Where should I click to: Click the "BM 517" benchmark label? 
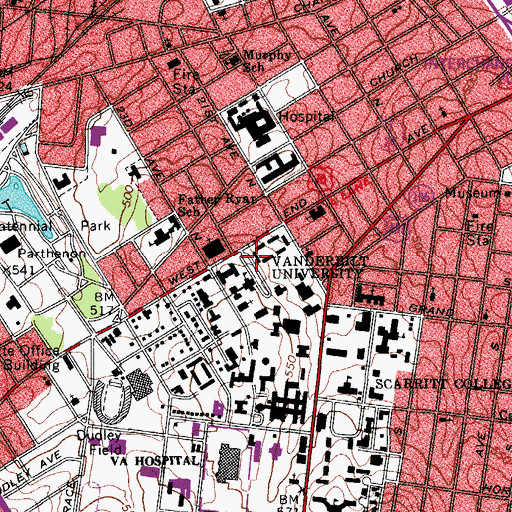103,304
